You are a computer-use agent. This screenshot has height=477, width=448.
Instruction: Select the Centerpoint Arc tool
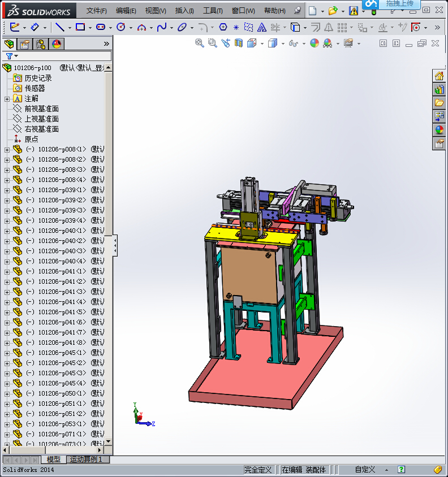[x=141, y=28]
